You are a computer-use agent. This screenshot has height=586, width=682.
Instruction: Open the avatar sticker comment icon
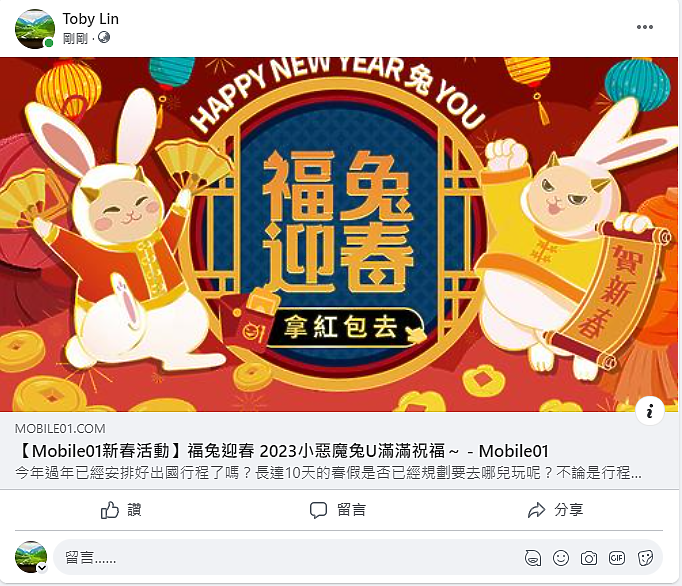(x=533, y=558)
